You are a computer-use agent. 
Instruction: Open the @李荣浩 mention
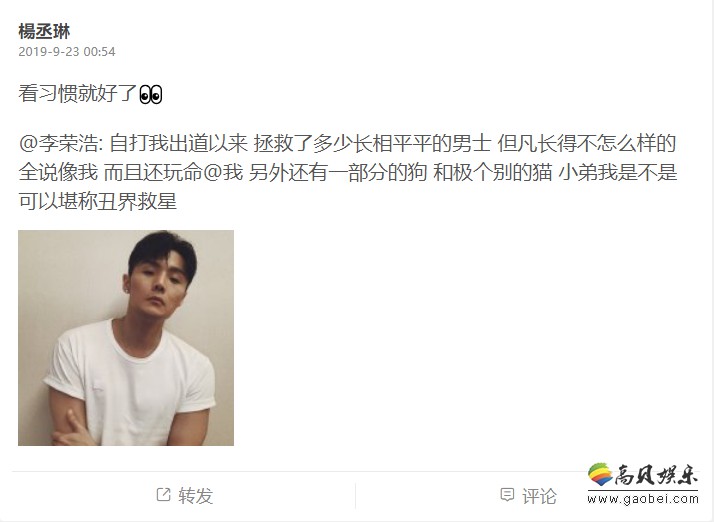point(58,143)
